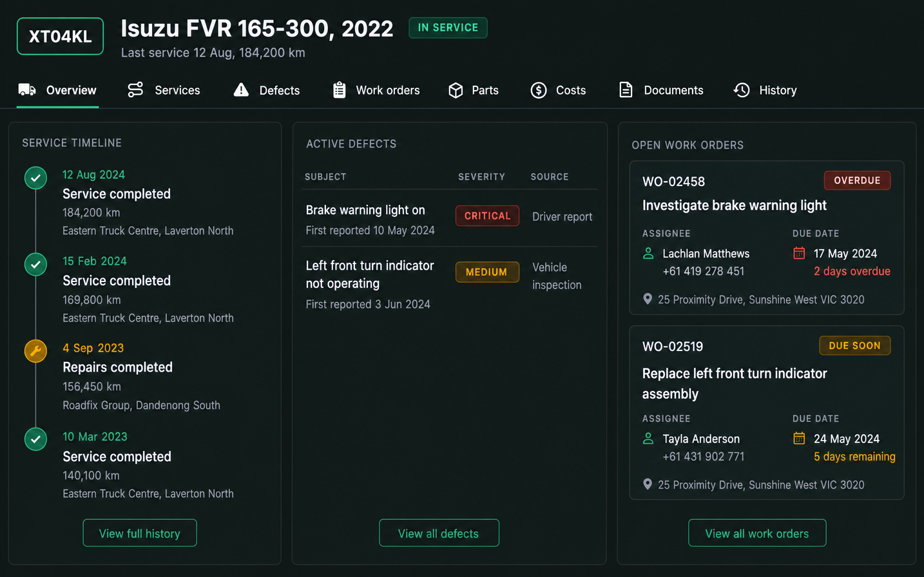The height and width of the screenshot is (577, 924).
Task: Click the Defects warning triangle icon
Action: tap(241, 90)
